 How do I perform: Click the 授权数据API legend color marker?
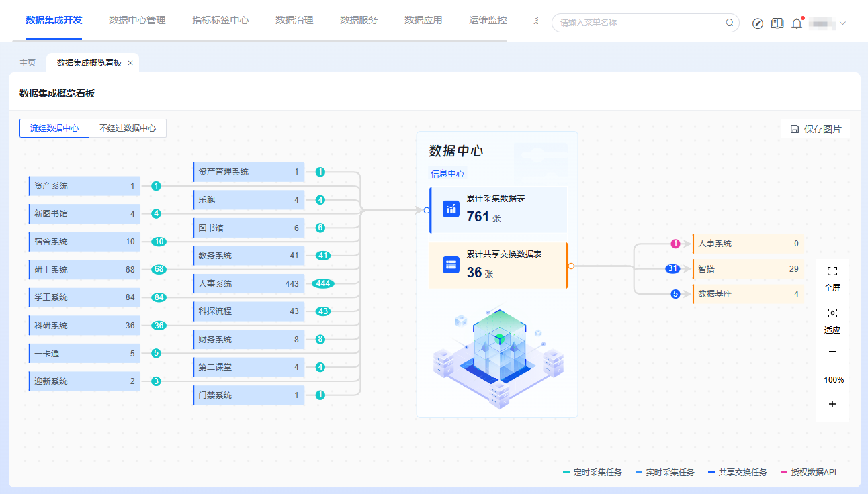pyautogui.click(x=784, y=473)
